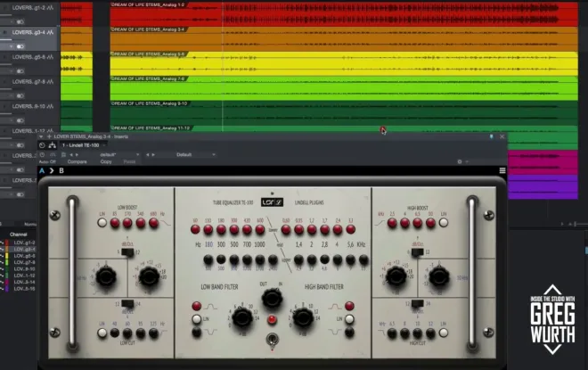Select LOV..g7-8 in Channel list
Viewport: 588px width, 370px height.
click(24, 262)
